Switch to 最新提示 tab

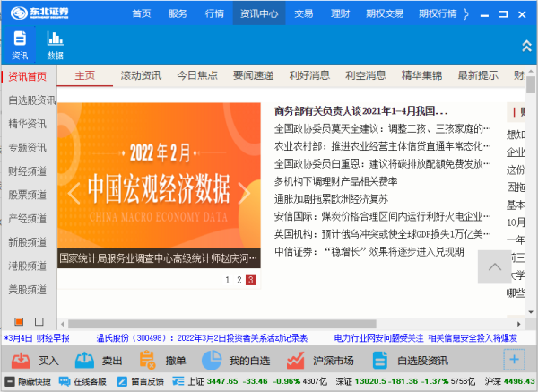pyautogui.click(x=478, y=75)
